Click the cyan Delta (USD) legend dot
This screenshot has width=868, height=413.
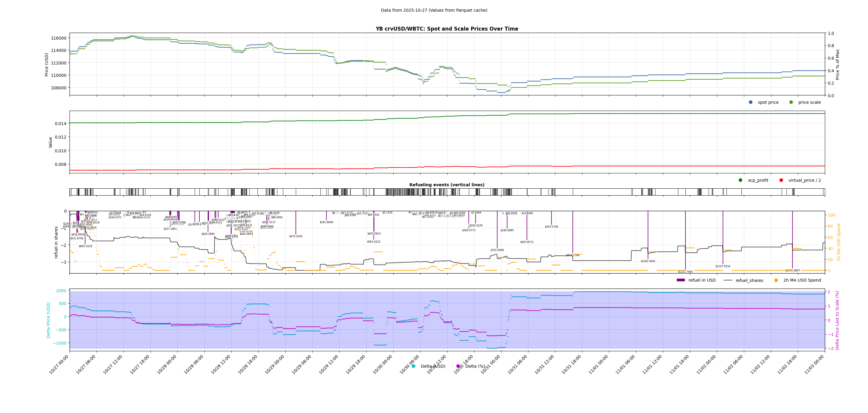pos(413,366)
